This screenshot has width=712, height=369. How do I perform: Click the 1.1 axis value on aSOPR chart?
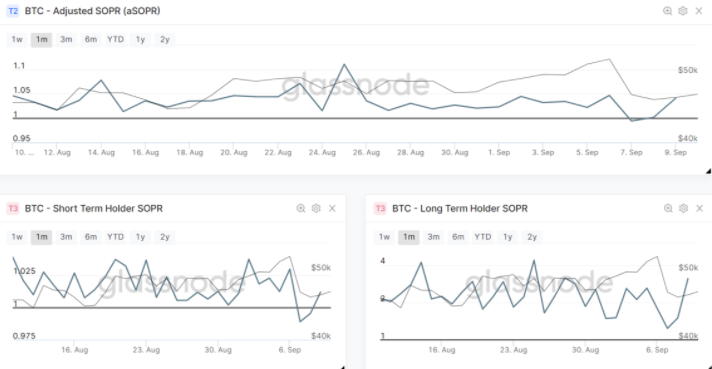click(x=19, y=66)
